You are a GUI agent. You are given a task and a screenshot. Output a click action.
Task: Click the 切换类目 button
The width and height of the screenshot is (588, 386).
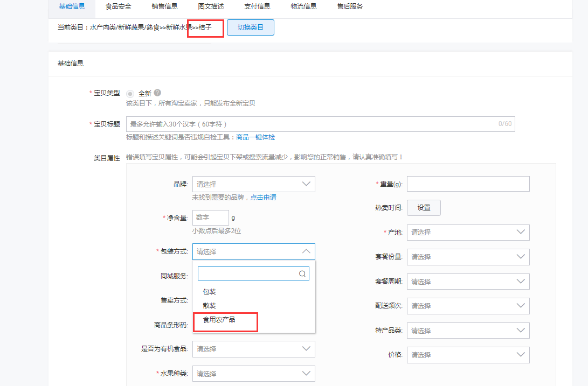point(251,27)
